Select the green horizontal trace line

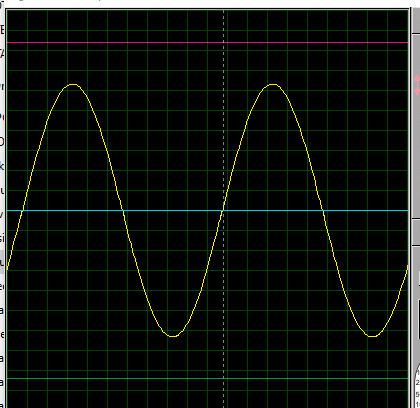(207, 379)
